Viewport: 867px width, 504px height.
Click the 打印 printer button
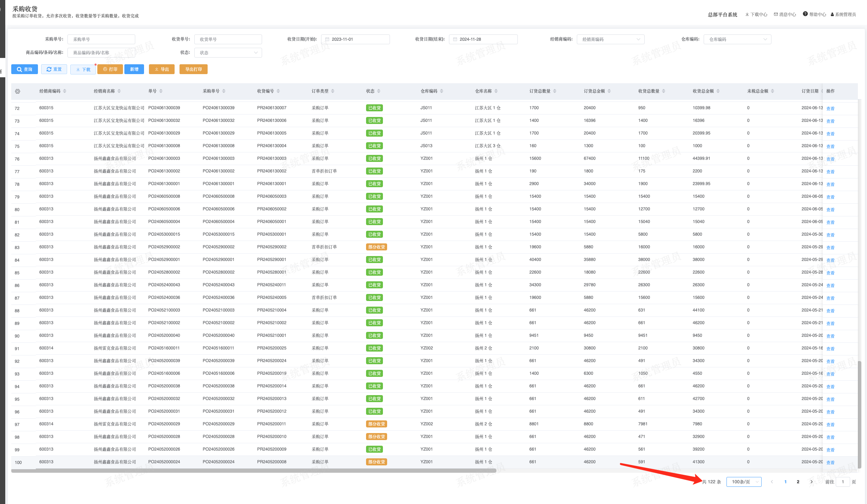(x=110, y=70)
